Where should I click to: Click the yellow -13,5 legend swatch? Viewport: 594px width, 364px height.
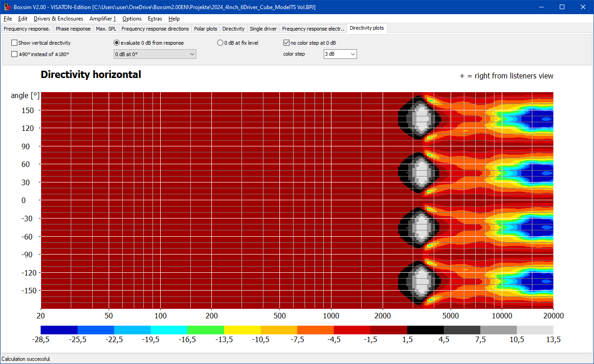coord(242,330)
